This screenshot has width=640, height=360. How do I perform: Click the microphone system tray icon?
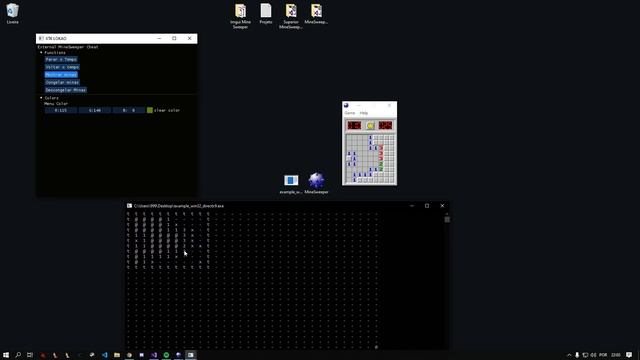point(577,355)
